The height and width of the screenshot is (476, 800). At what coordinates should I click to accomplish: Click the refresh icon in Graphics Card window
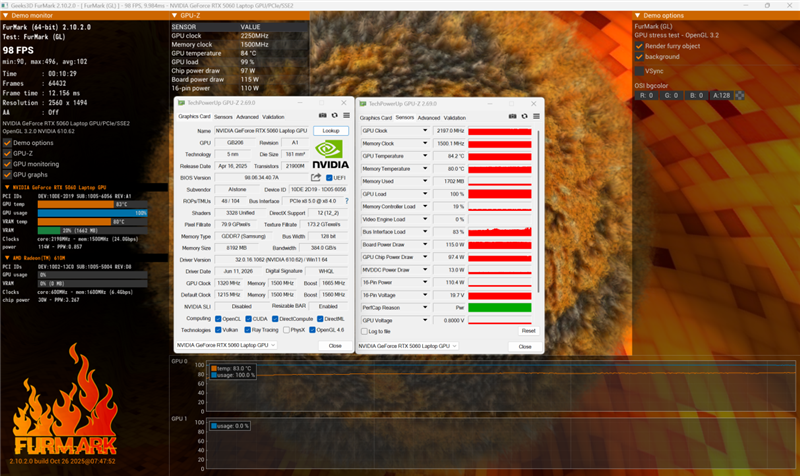tap(335, 116)
